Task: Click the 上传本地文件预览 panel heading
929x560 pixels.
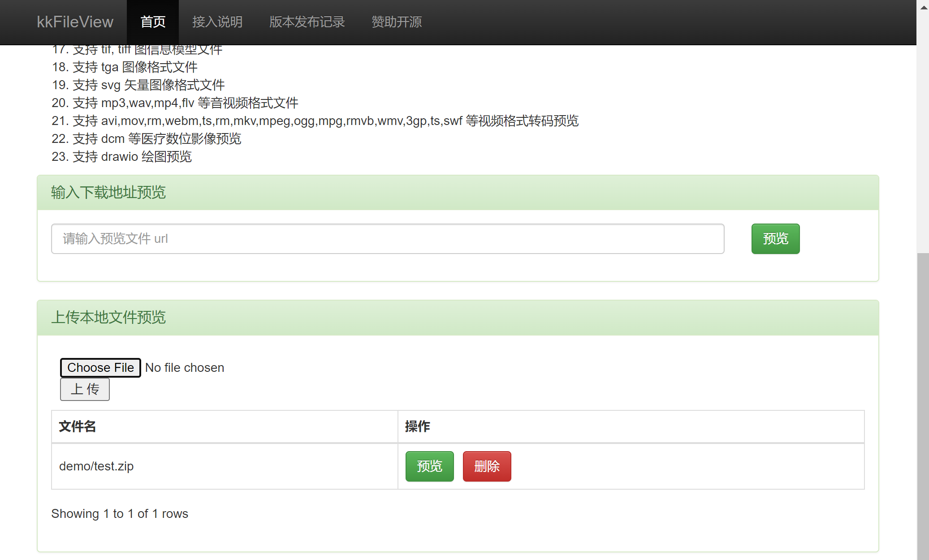Action: coord(108,318)
